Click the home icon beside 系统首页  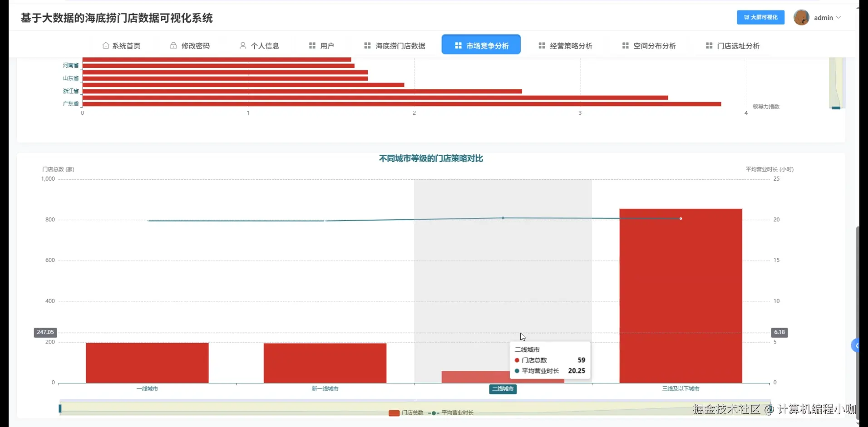106,45
